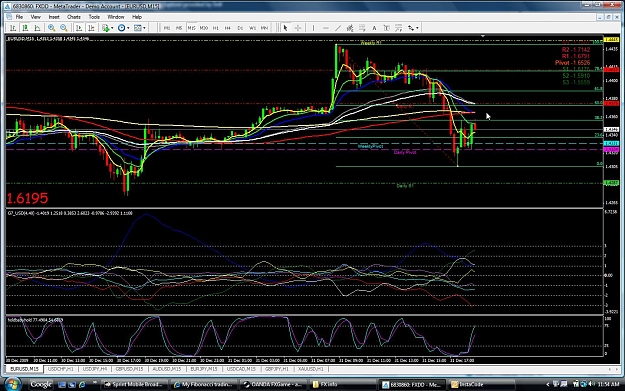Click the Google desktop search box

click(41, 385)
